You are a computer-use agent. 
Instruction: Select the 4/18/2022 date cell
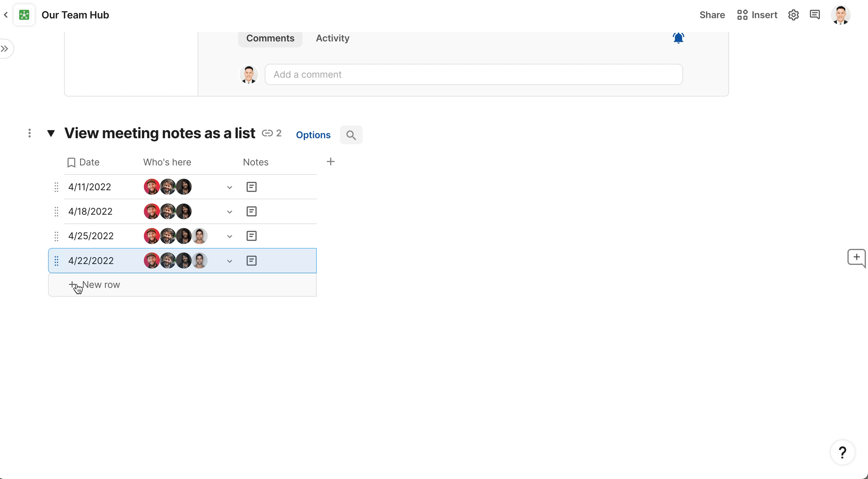[x=90, y=211]
